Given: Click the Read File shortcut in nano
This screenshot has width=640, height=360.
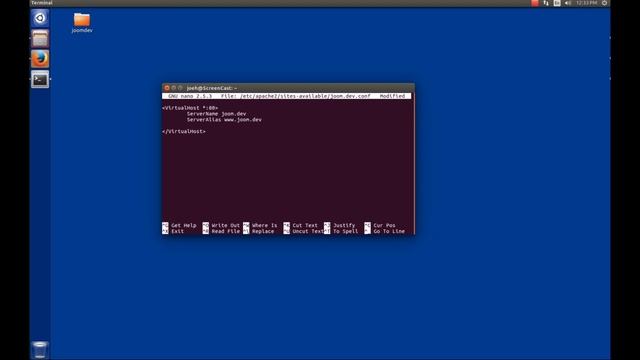Looking at the screenshot, I should (221, 231).
